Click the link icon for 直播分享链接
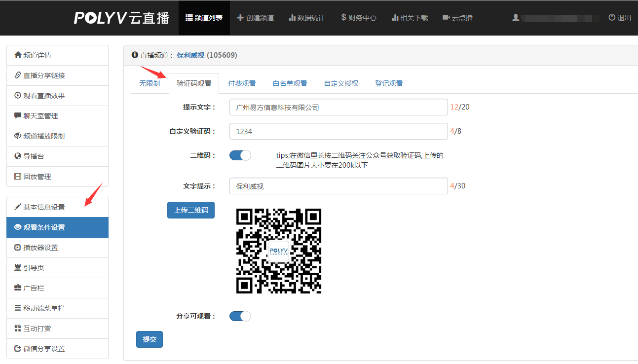Screen dimensions: 638x364 pos(18,75)
